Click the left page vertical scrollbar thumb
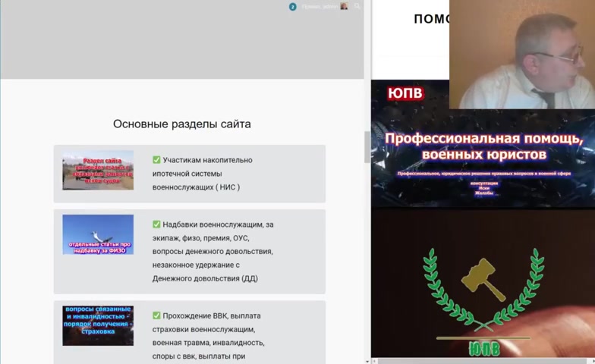This screenshot has height=364, width=595. [x=367, y=147]
